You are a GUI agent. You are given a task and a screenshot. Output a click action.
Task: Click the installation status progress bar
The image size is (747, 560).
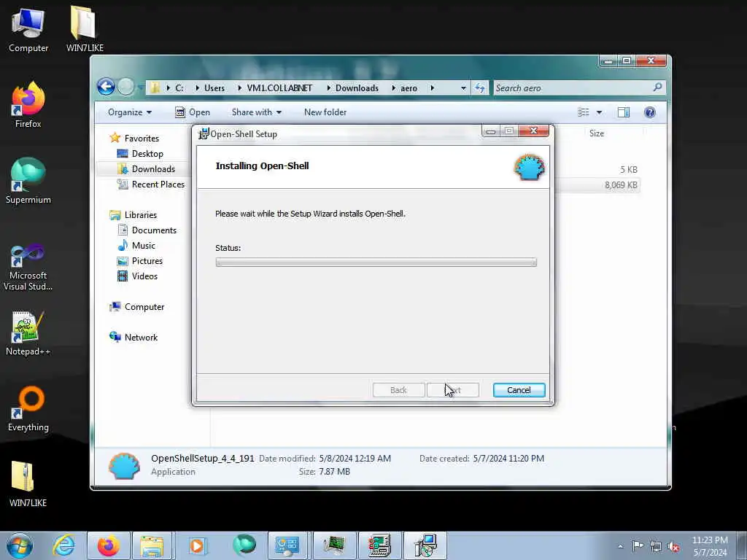[x=376, y=262]
